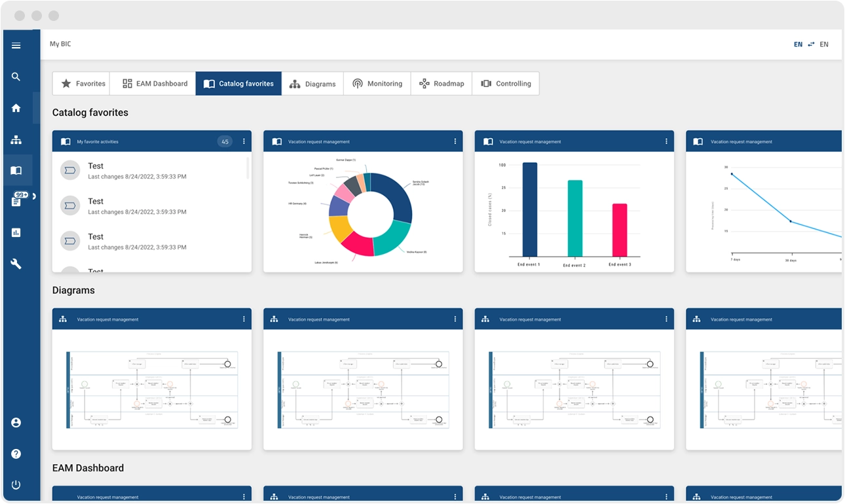The image size is (845, 504).
Task: Open three-dot menu of leftmost Diagrams card
Action: 244,319
